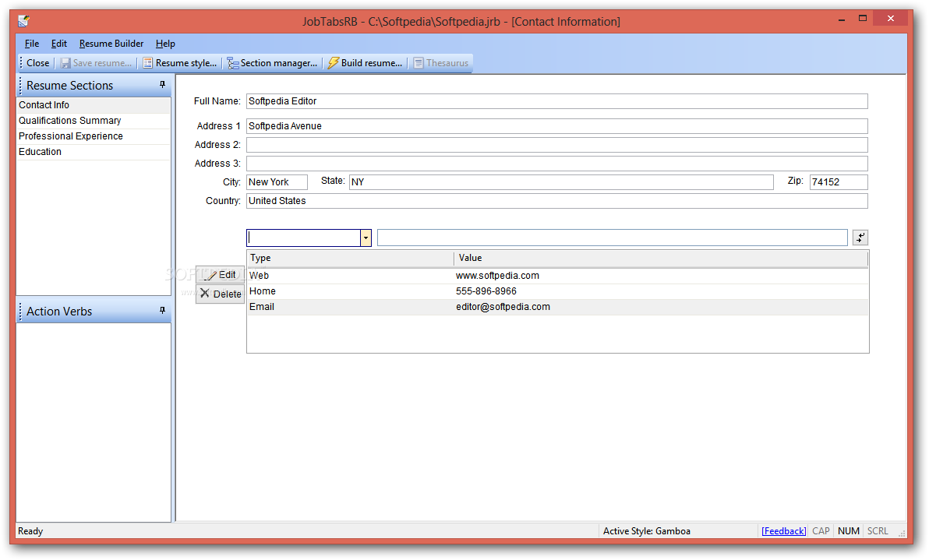
Task: Click the contact type combo box text area
Action: [303, 238]
